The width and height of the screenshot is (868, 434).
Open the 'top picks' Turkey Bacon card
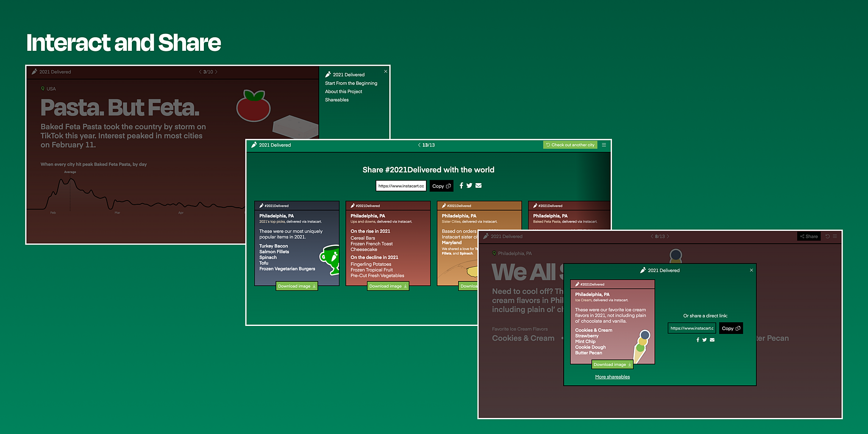[297, 243]
